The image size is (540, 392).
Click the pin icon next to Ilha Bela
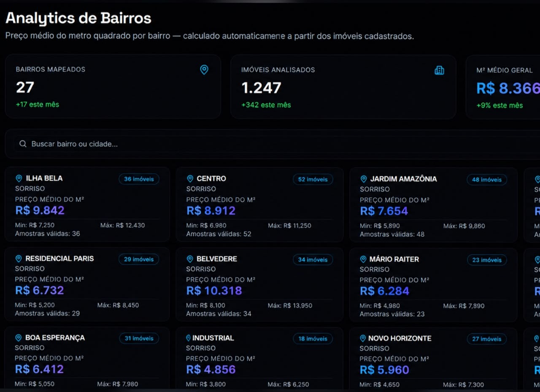19,178
